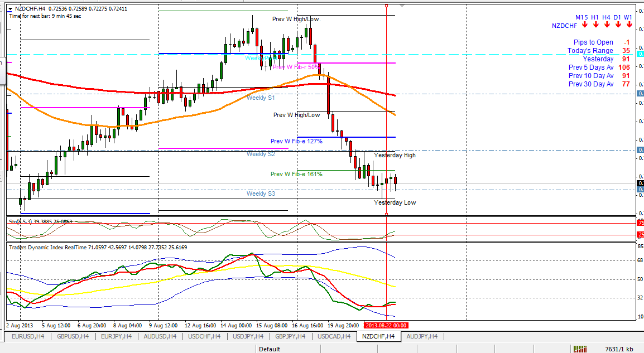The width and height of the screenshot is (644, 353).
Task: Click the red arrow under D1
Action: coord(618,25)
